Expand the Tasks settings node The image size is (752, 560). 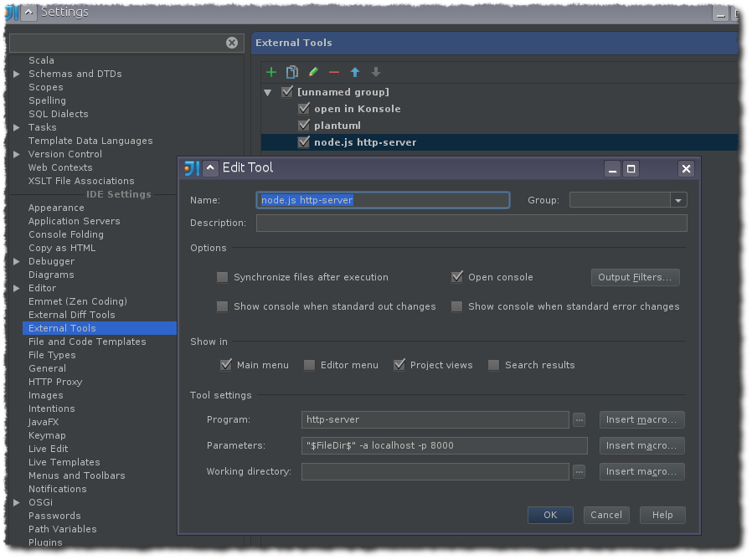[x=17, y=127]
